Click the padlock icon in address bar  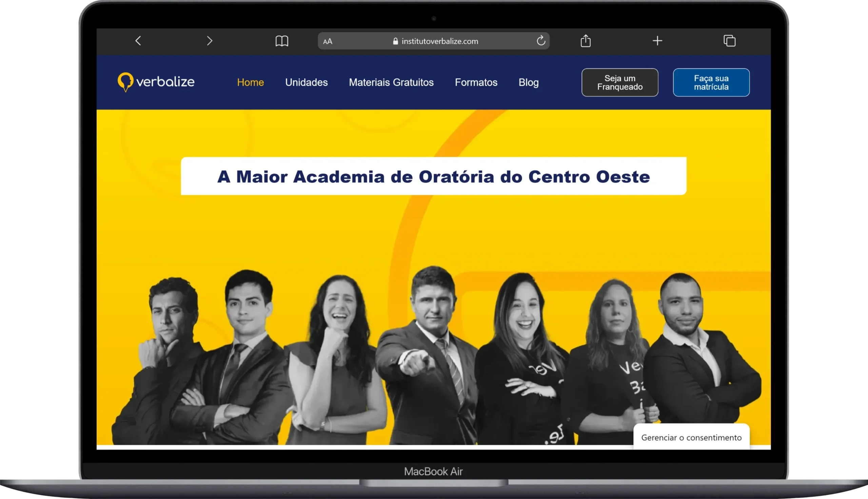(x=395, y=41)
